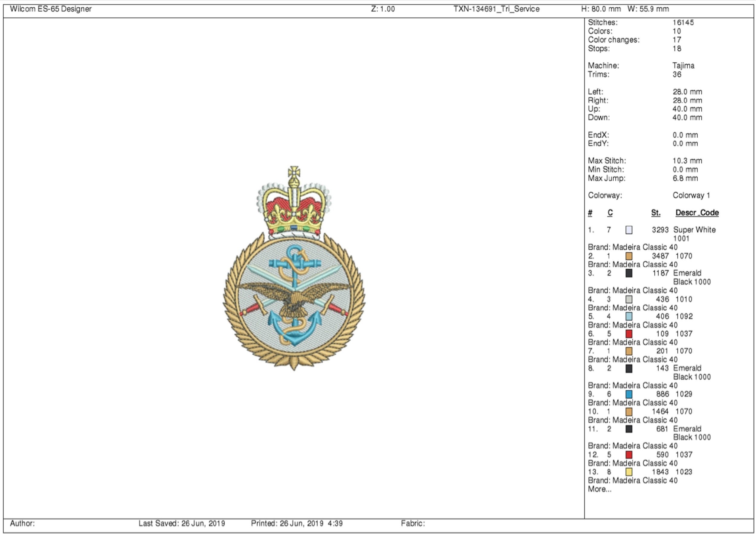Click the yellow swatch for code 1023

click(629, 472)
